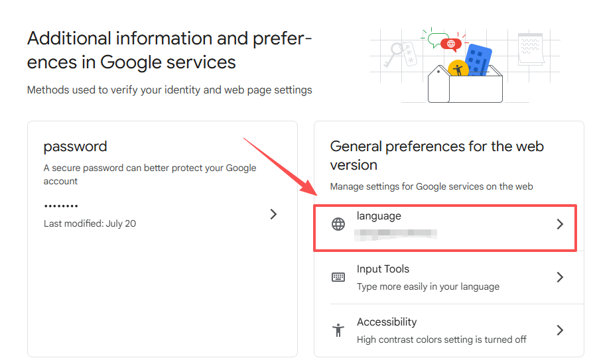The height and width of the screenshot is (364, 595).
Task: Select the language label text
Action: [379, 216]
